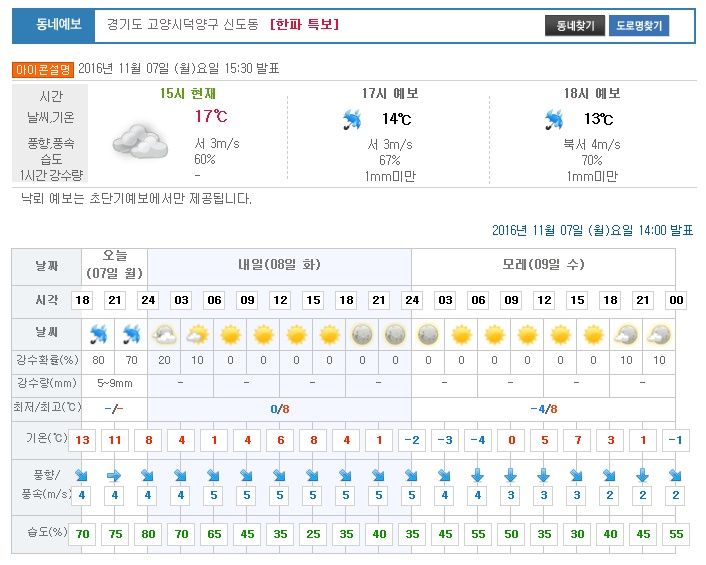Click the cloudy icon at 09일 21시

click(626, 333)
